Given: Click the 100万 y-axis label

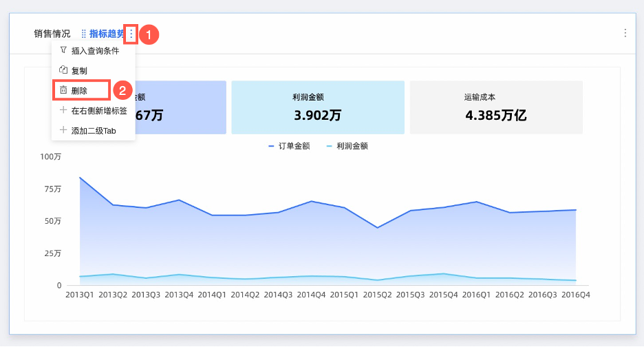Looking at the screenshot, I should (x=51, y=157).
